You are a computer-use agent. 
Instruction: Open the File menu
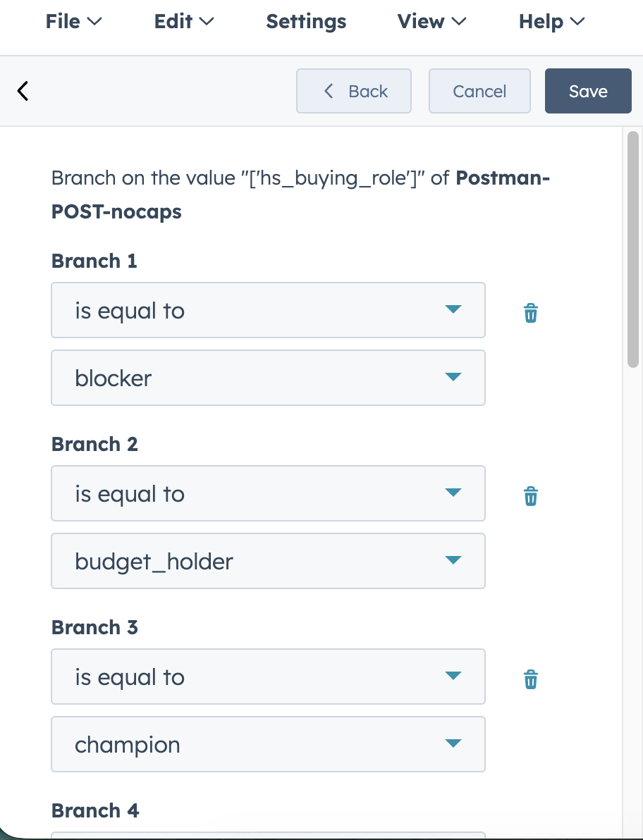pos(73,22)
